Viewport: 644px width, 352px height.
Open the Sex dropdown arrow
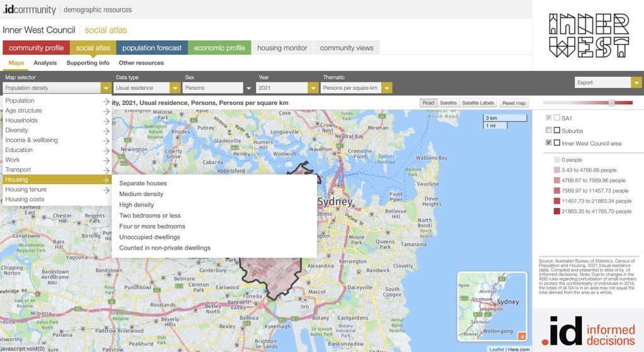[x=248, y=88]
